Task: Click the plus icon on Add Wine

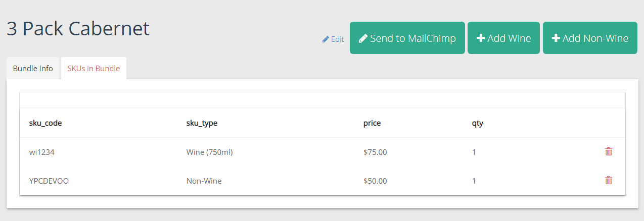Action: 481,38
